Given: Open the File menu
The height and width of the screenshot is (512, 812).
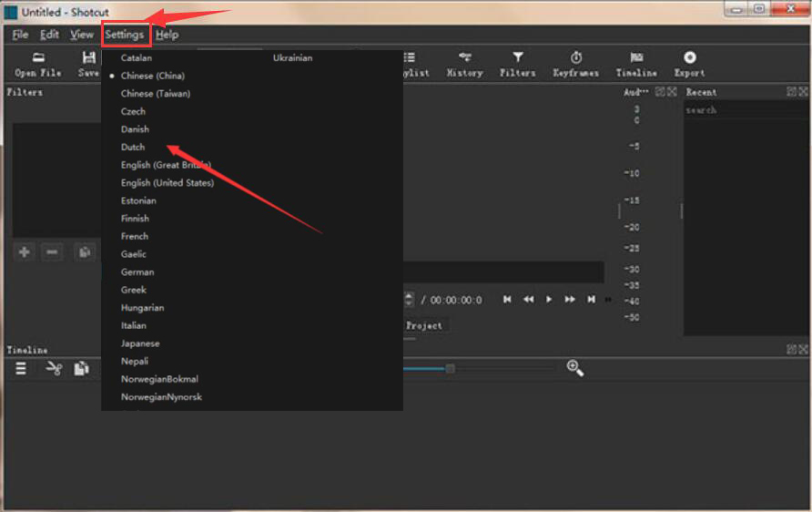Looking at the screenshot, I should pyautogui.click(x=20, y=35).
